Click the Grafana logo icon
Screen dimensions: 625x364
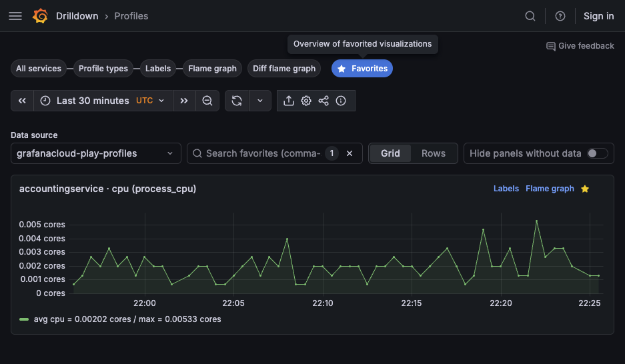(x=41, y=16)
